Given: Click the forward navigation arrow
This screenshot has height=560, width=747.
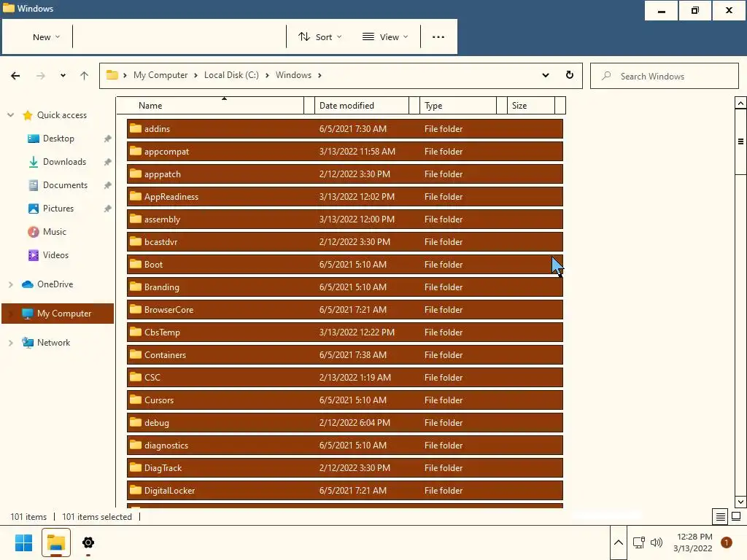Looking at the screenshot, I should 41,75.
